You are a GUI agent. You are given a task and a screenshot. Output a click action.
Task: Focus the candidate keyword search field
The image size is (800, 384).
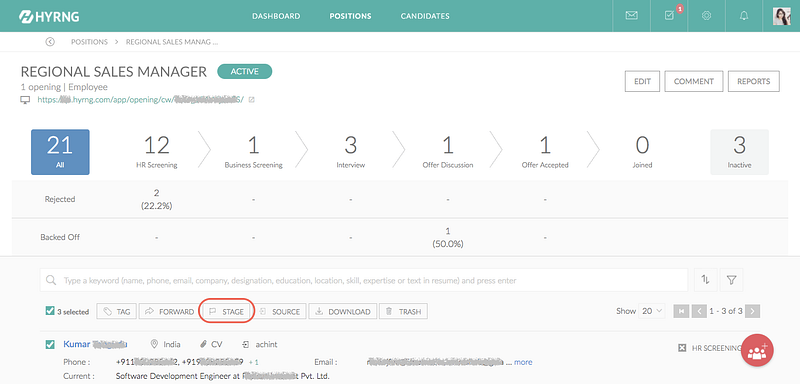point(364,280)
